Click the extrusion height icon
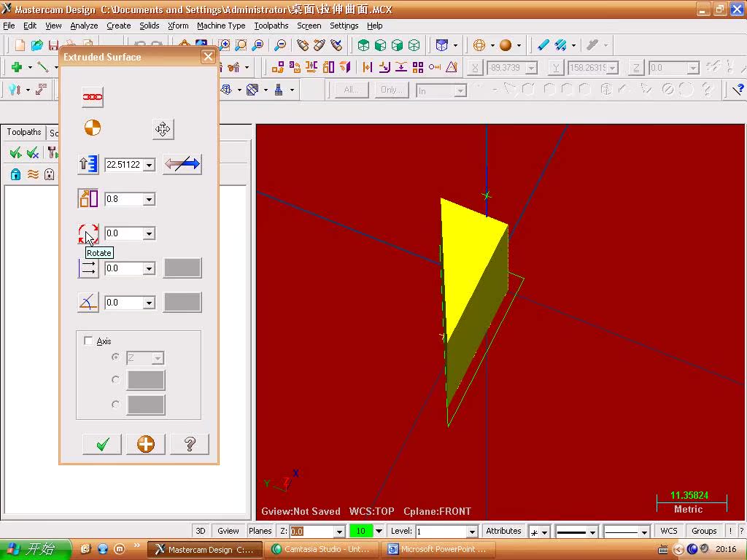This screenshot has width=747, height=560. click(x=88, y=164)
